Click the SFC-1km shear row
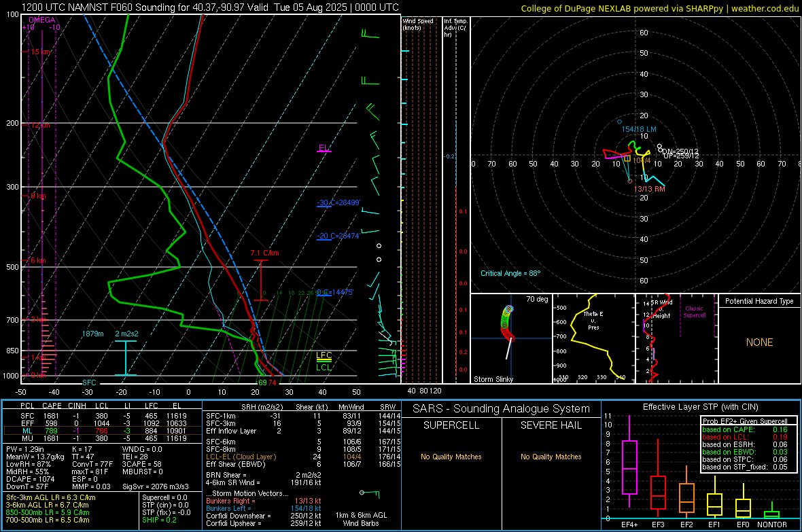Screen dimensions: 802x532 (x=304, y=416)
